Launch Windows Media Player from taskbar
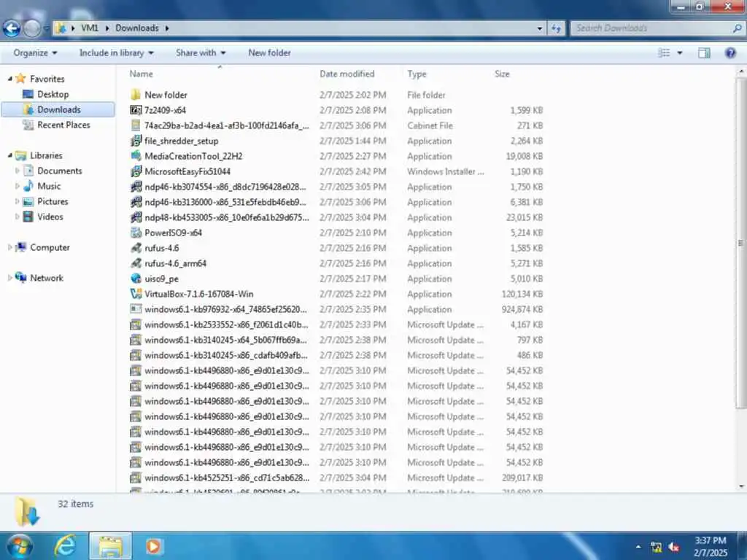Image resolution: width=747 pixels, height=560 pixels. click(x=153, y=545)
